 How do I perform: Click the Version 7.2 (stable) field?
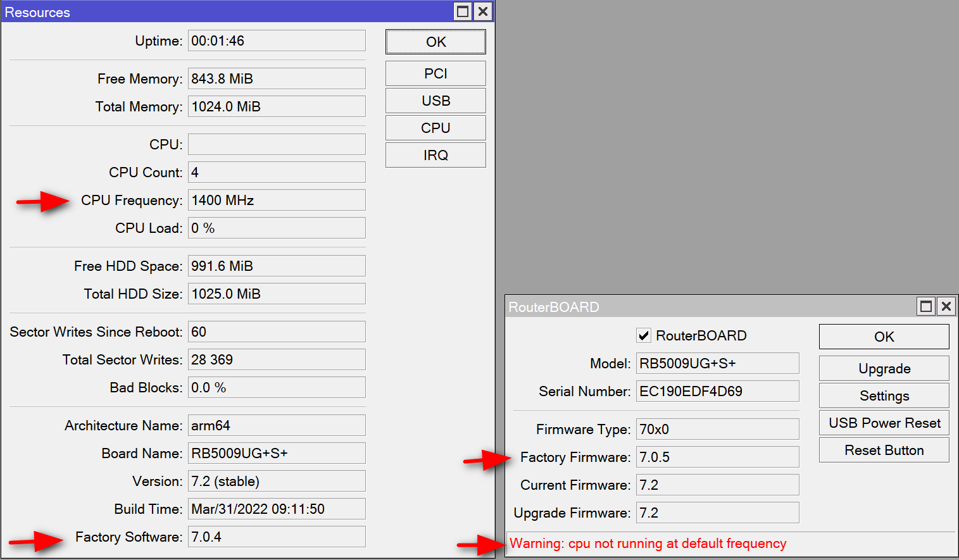277,481
